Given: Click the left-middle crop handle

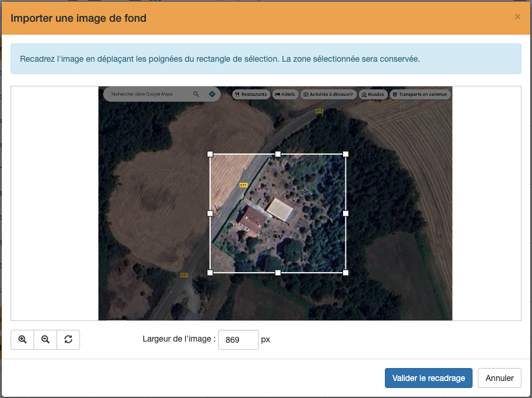Looking at the screenshot, I should pos(210,213).
